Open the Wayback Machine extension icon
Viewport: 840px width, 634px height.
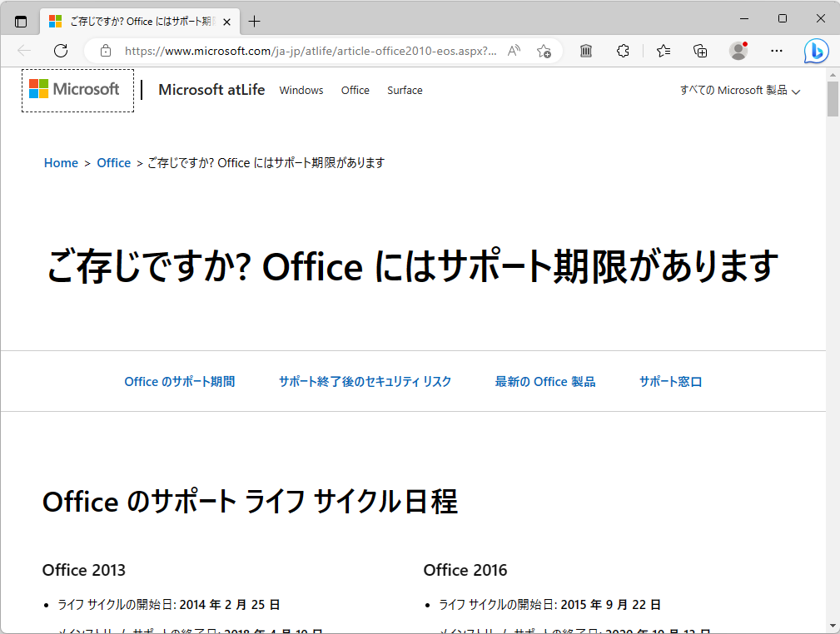[585, 51]
